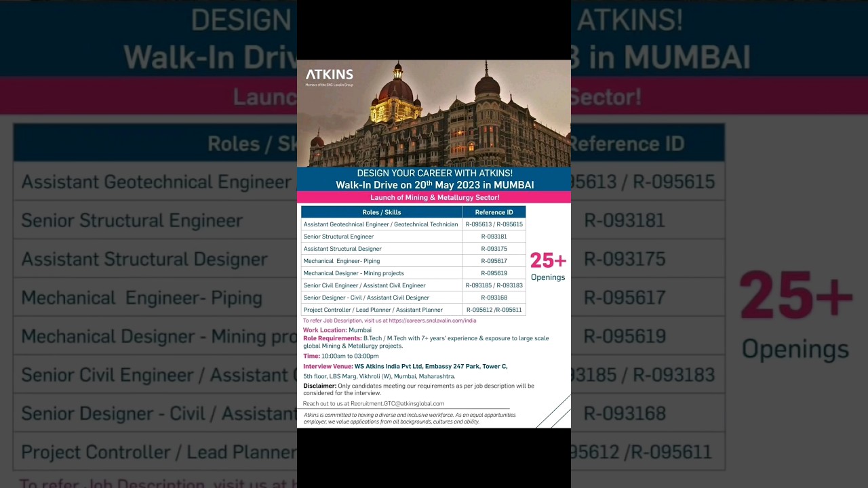Select row 'Senior Designer - Civil / Assistant Civil Designer'
Image resolution: width=868 pixels, height=488 pixels.
[x=381, y=298]
